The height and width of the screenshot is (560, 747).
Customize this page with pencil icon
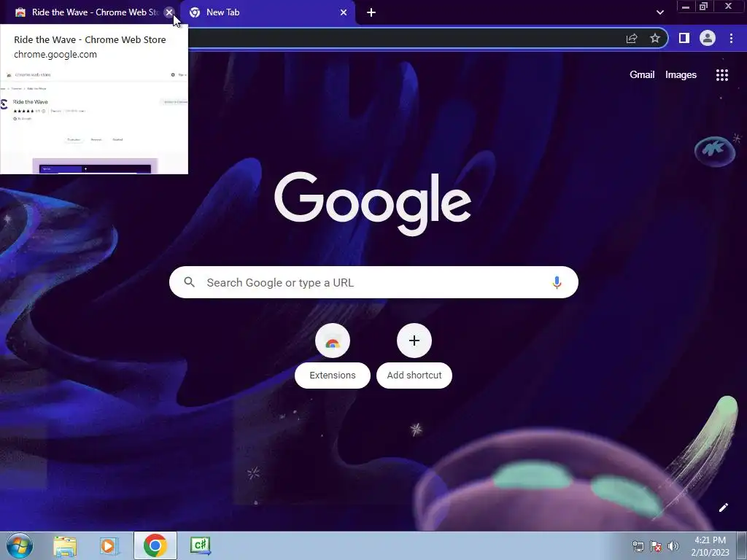click(723, 507)
